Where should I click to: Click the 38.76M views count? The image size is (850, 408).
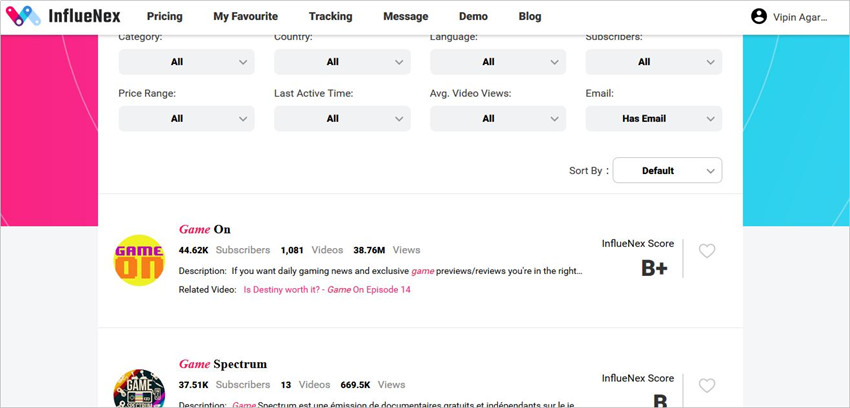pyautogui.click(x=369, y=250)
